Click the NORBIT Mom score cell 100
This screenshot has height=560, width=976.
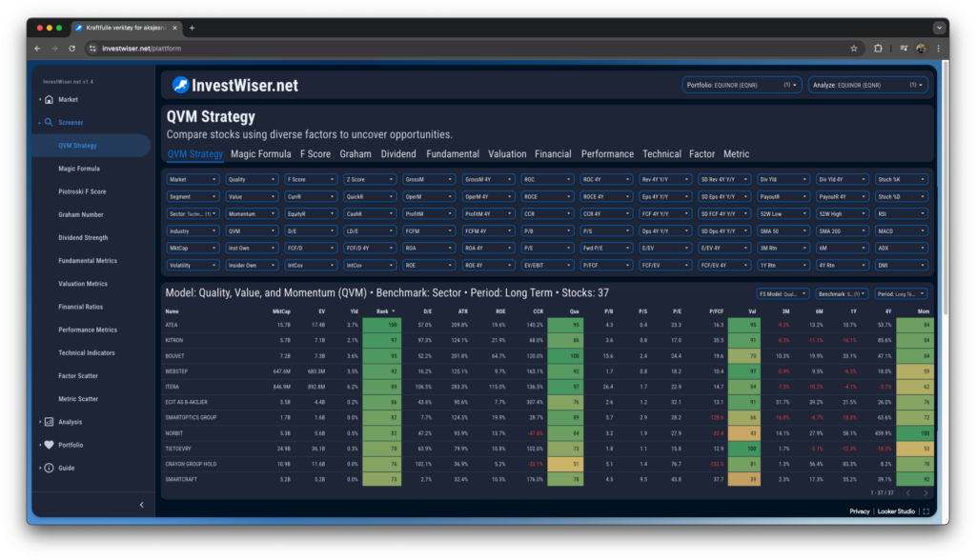915,433
